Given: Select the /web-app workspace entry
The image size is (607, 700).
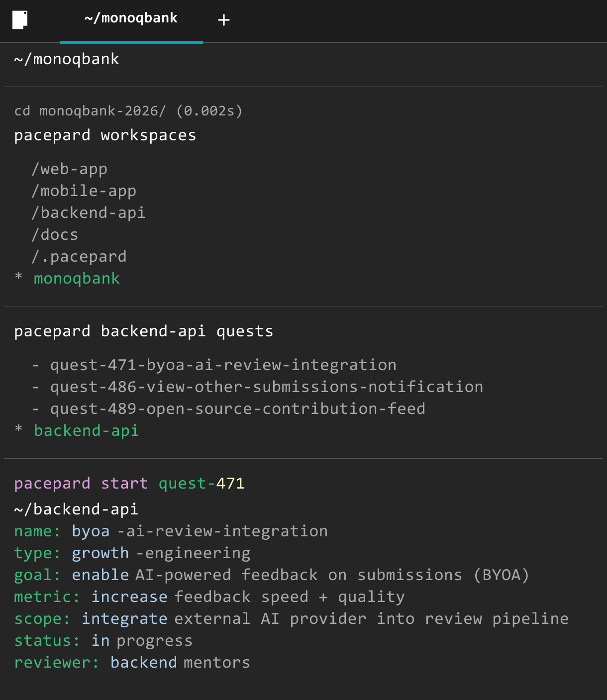Looking at the screenshot, I should (x=69, y=169).
